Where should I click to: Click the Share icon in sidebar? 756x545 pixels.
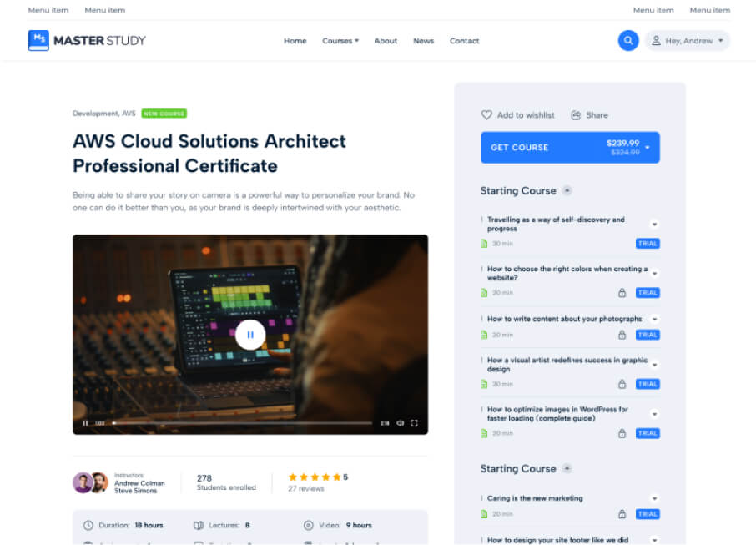pos(576,115)
